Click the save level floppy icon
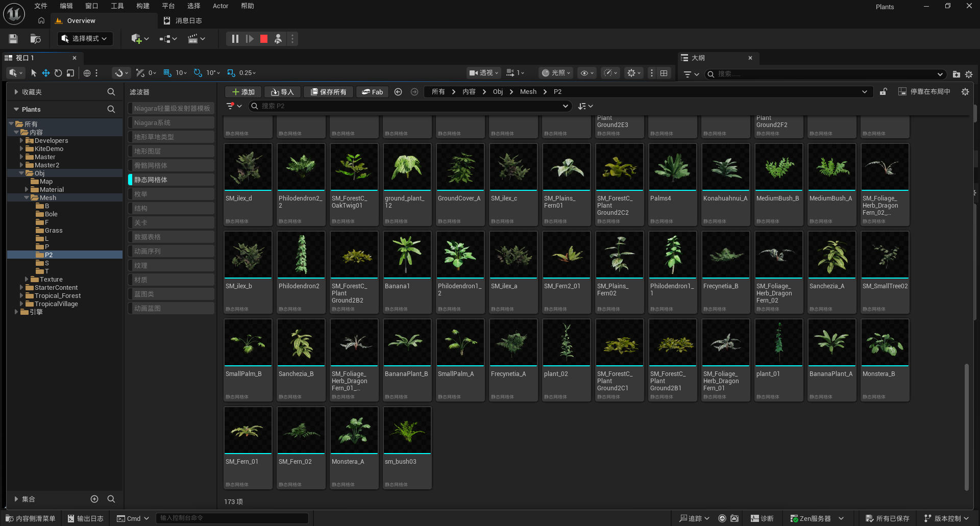The width and height of the screenshot is (980, 526). [13, 39]
